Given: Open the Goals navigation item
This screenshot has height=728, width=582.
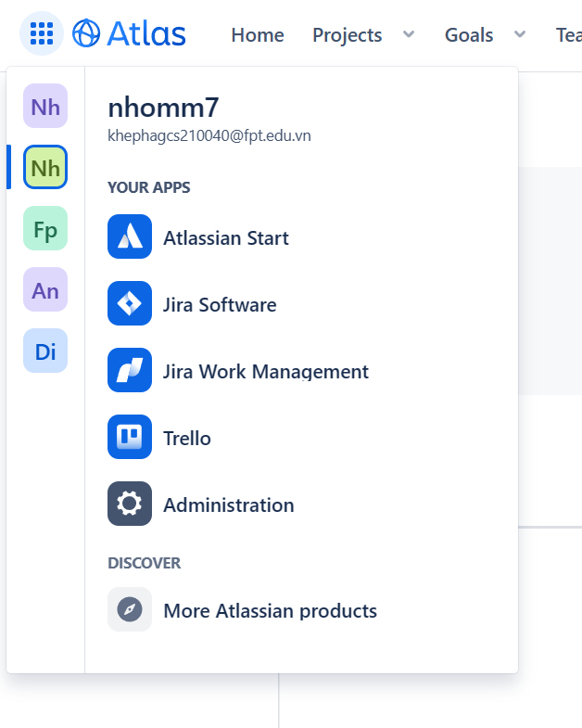Looking at the screenshot, I should tap(469, 35).
